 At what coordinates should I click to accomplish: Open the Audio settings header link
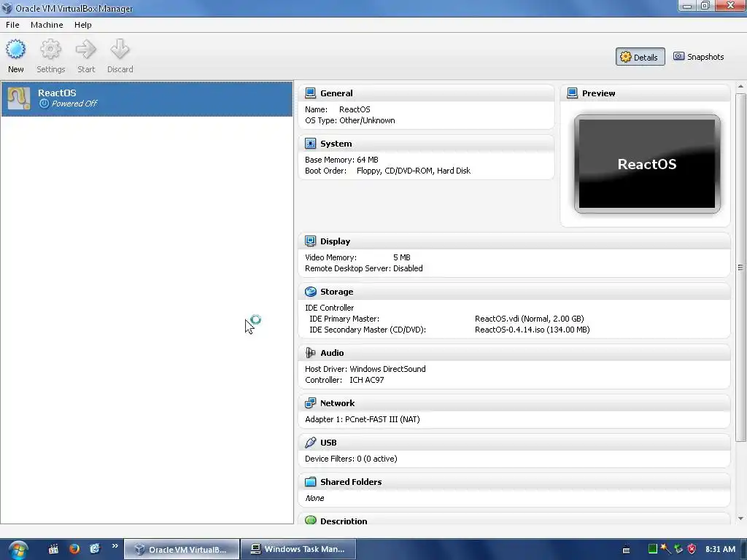pyautogui.click(x=332, y=353)
